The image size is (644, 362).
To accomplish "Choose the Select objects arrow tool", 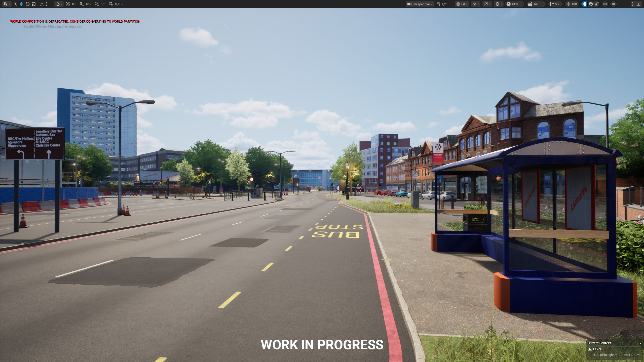I will point(16,4).
